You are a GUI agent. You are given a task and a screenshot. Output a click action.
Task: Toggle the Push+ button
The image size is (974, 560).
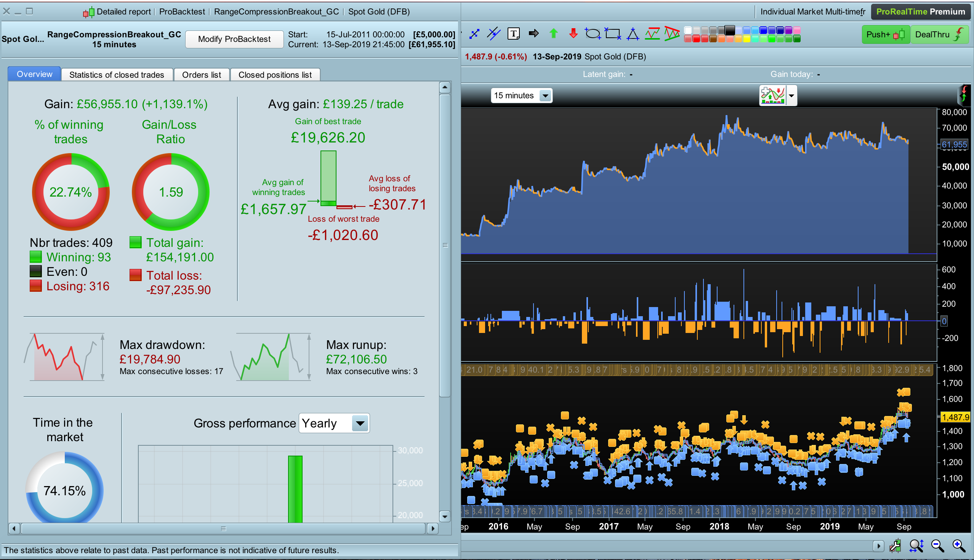pyautogui.click(x=885, y=35)
